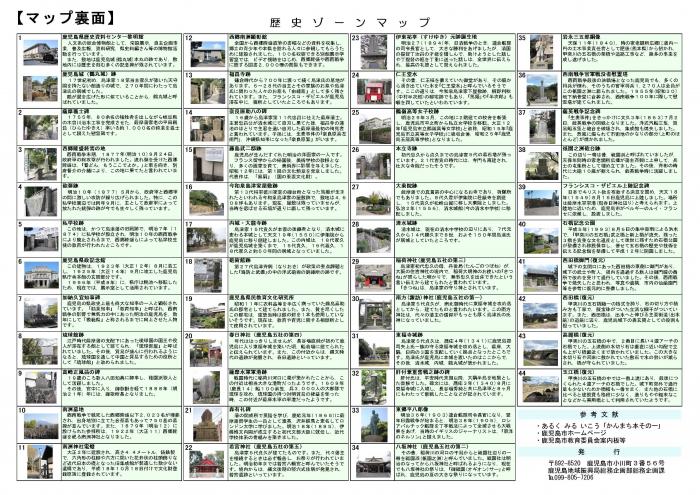The width and height of the screenshot is (700, 495).
Task: Select the 'あるく みる いこう' reference line
Action: pos(600,426)
